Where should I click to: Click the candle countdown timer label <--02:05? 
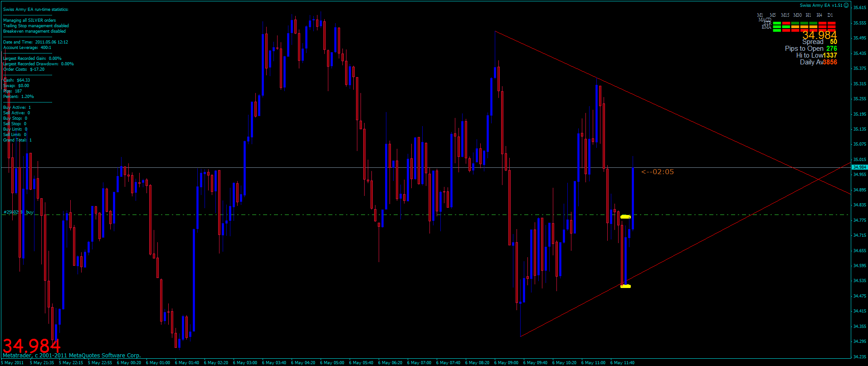pyautogui.click(x=658, y=172)
